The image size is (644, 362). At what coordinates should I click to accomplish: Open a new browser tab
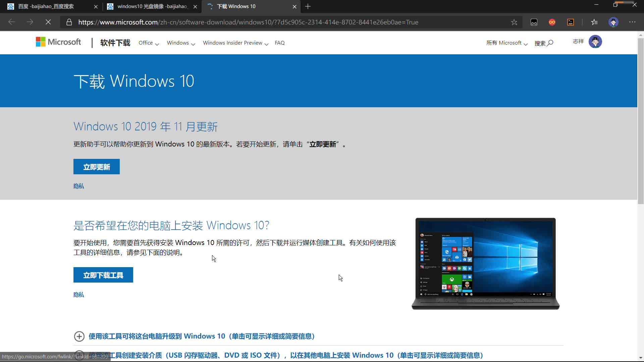pos(308,6)
